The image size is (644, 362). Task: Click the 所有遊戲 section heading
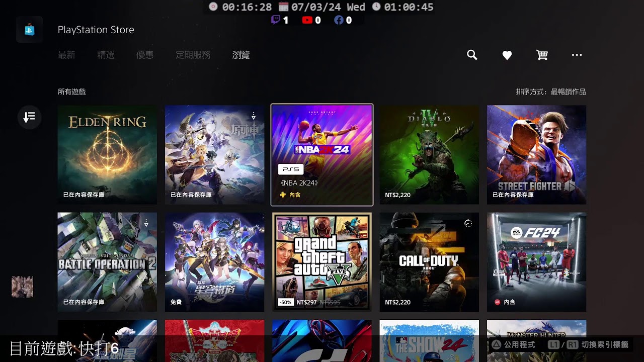tap(71, 92)
